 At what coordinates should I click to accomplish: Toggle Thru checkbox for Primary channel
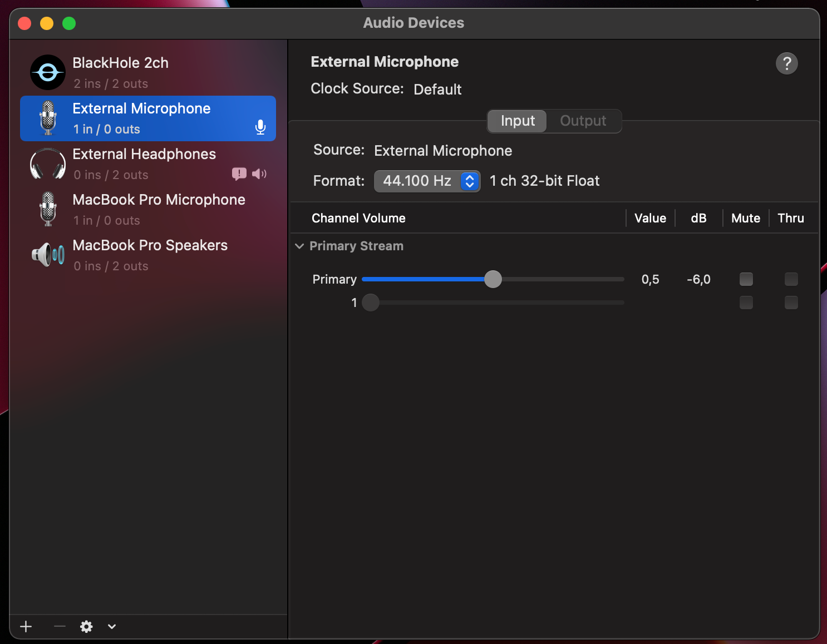coord(791,279)
